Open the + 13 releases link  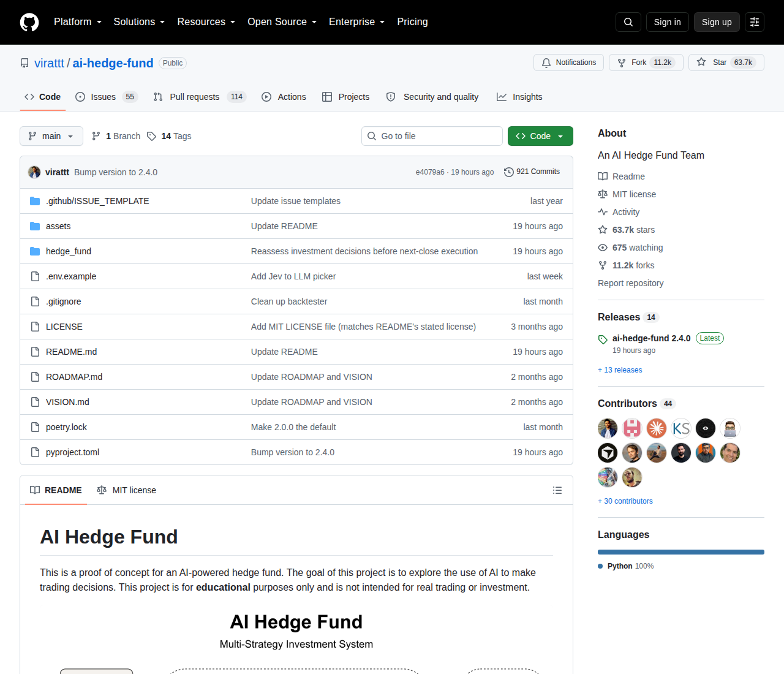pyautogui.click(x=620, y=370)
